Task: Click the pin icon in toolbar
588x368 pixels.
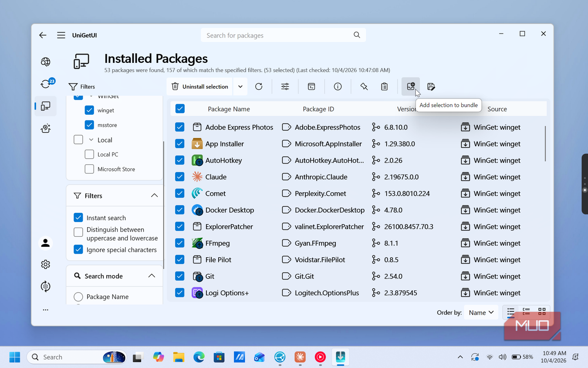Action: (x=364, y=86)
